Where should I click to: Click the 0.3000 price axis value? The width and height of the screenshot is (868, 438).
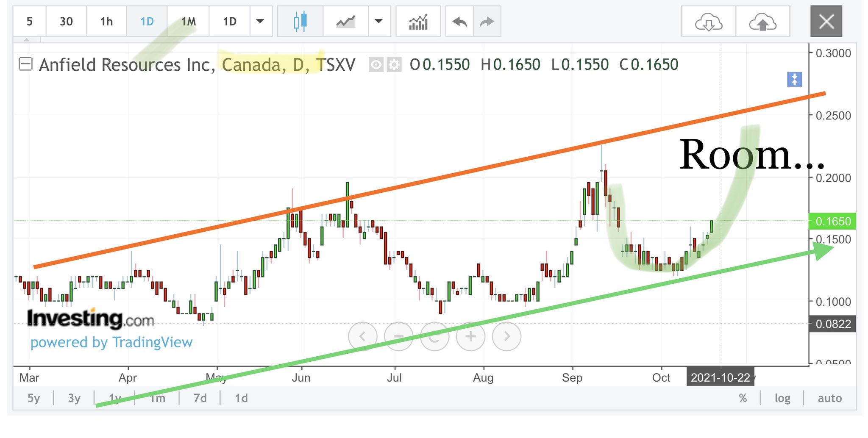coord(833,53)
